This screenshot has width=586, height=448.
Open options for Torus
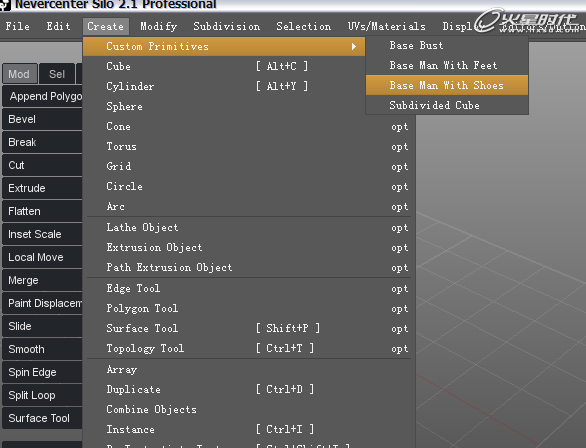[400, 146]
